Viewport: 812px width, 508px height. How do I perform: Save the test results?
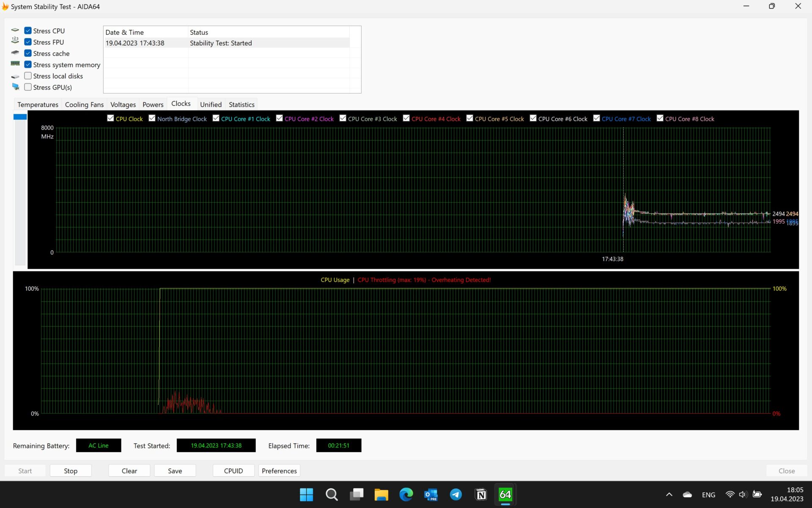click(175, 471)
